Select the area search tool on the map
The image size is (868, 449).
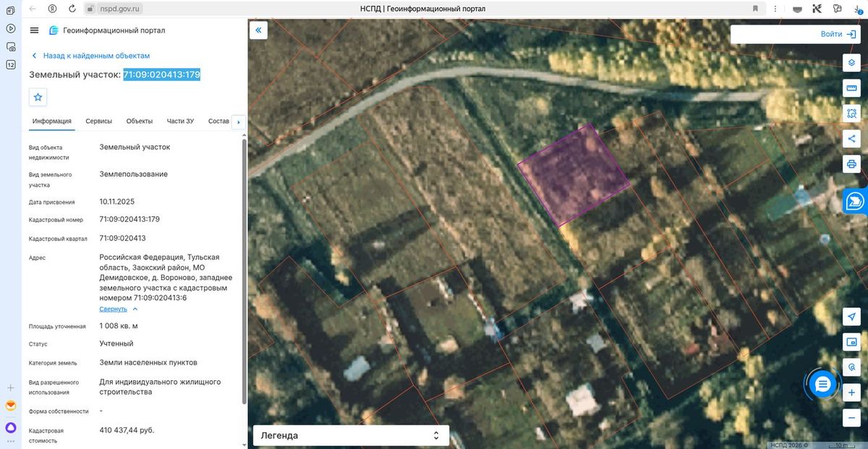tap(851, 113)
